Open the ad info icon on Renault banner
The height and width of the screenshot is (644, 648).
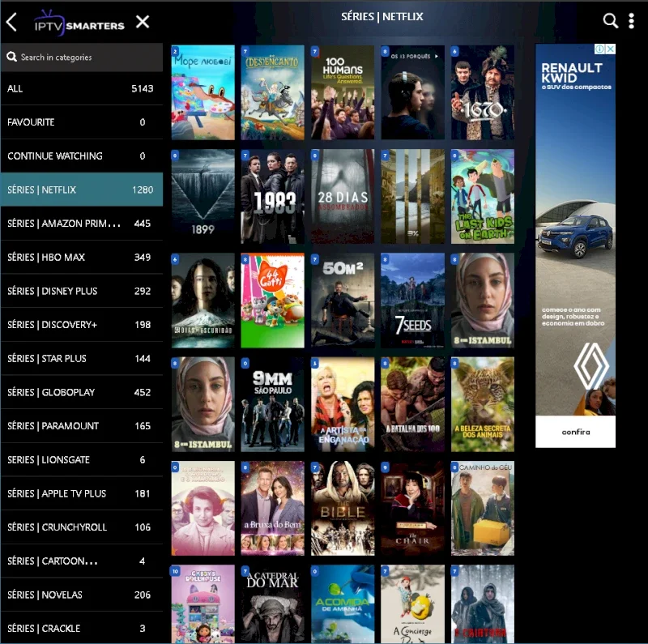[599, 49]
